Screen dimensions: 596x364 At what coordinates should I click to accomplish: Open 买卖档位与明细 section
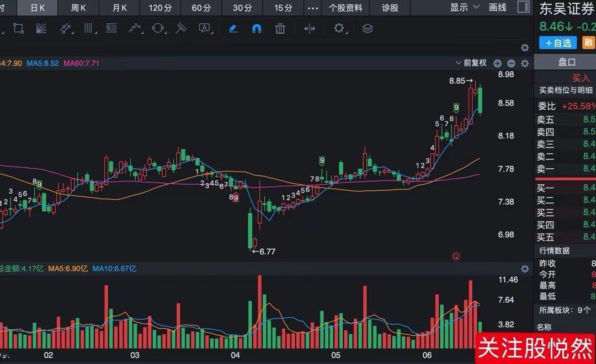(x=566, y=90)
